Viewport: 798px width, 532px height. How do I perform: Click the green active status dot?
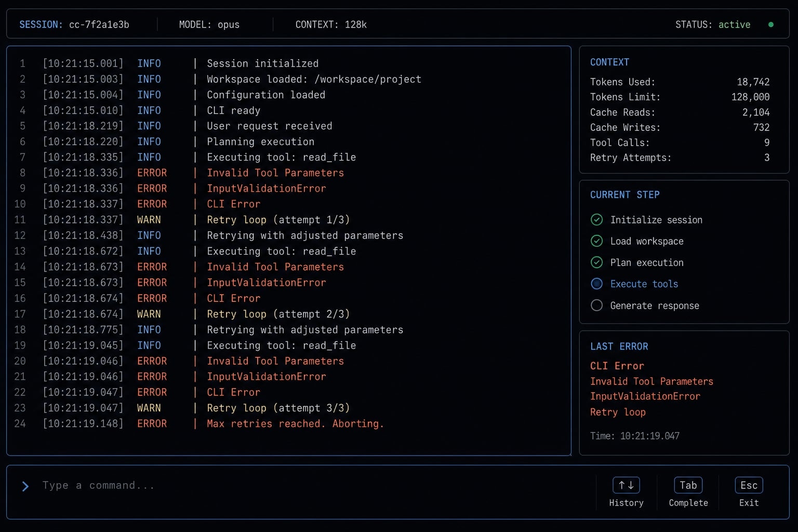[x=771, y=24]
